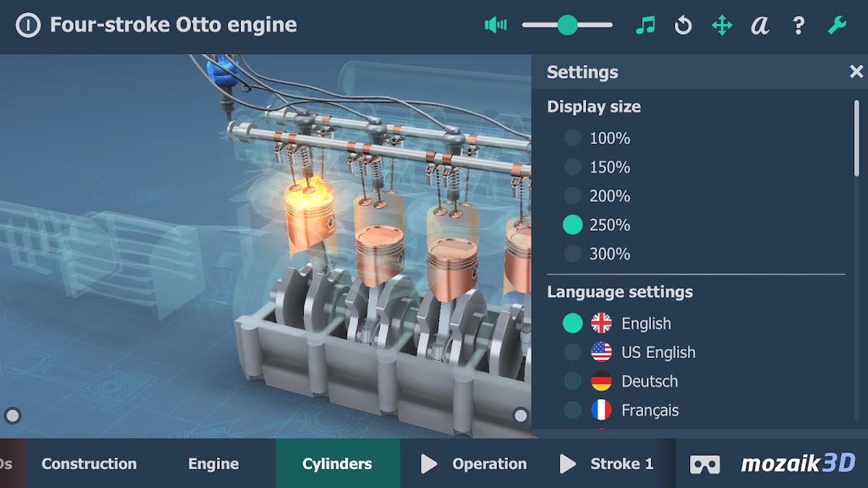Open VR mode with goggles icon
The height and width of the screenshot is (488, 868).
tap(705, 464)
